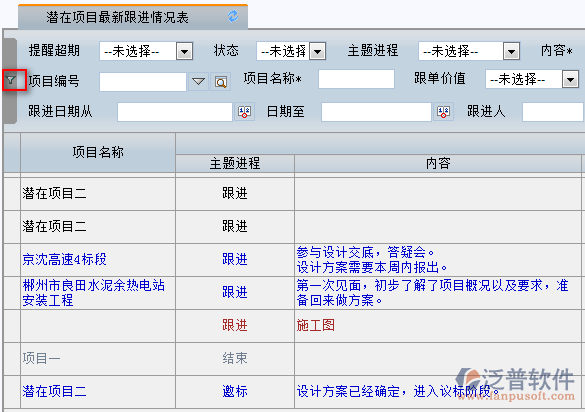This screenshot has width=585, height=412.
Task: Expand the 项目编号 triangle dropdown arrow
Action: pos(198,81)
